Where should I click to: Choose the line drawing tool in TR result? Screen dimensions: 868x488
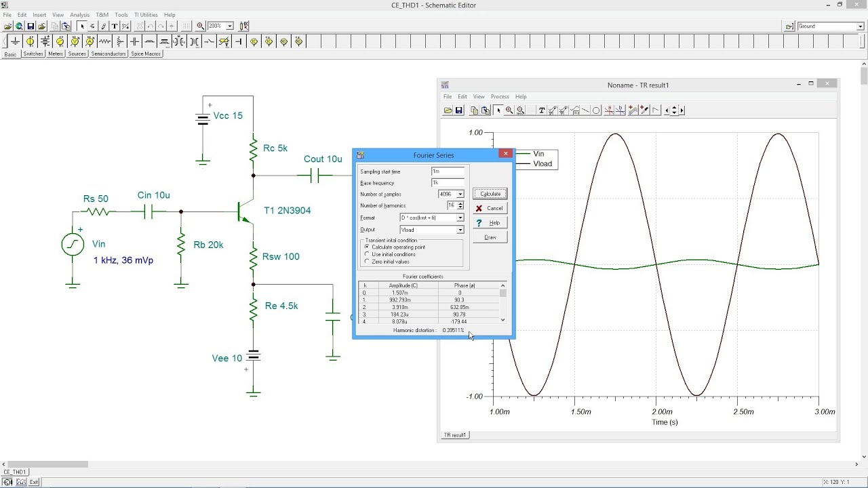pyautogui.click(x=586, y=110)
